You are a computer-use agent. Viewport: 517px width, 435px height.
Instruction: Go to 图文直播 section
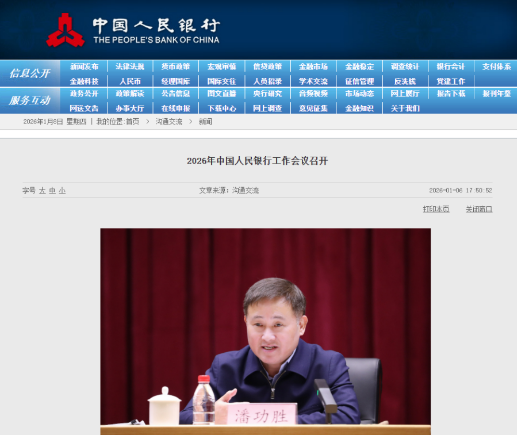[222, 94]
